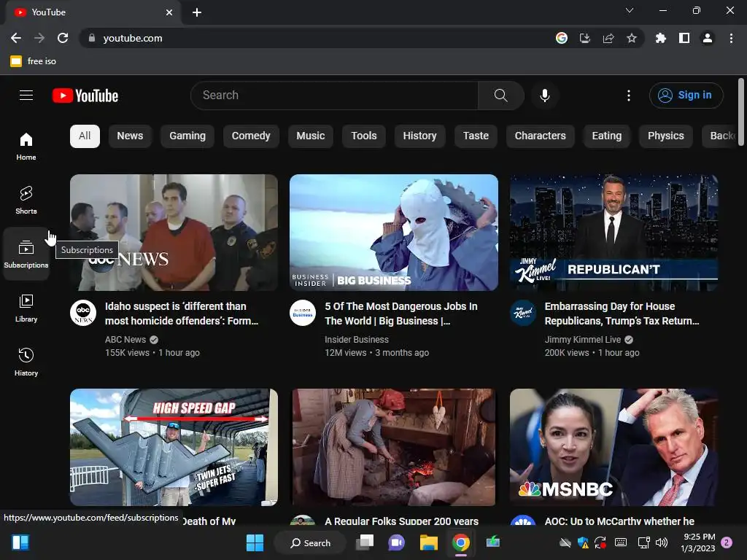Select the Characters filter chip
Viewport: 747px width, 560px height.
click(541, 136)
